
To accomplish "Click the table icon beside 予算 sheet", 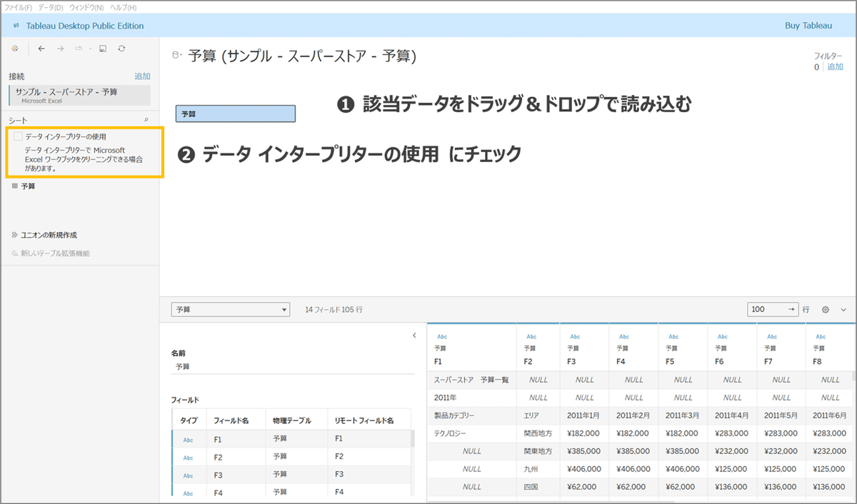I will pyautogui.click(x=15, y=186).
